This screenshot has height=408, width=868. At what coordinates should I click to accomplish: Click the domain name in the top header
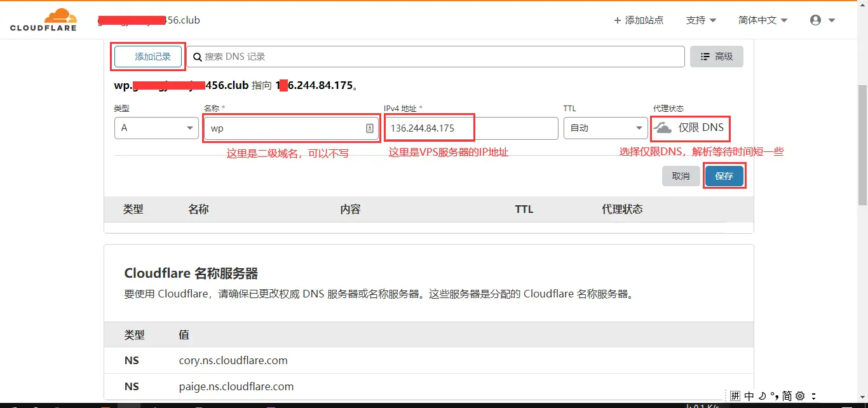click(149, 20)
